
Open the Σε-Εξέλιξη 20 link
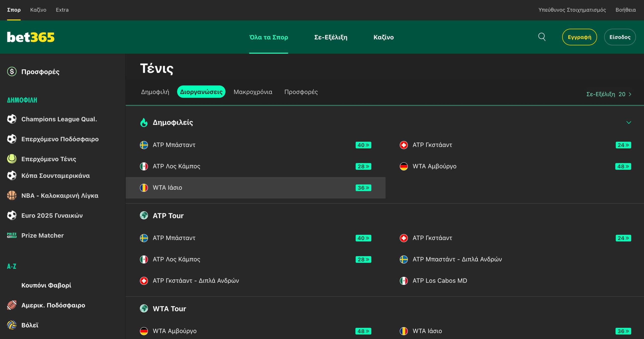[x=609, y=94]
